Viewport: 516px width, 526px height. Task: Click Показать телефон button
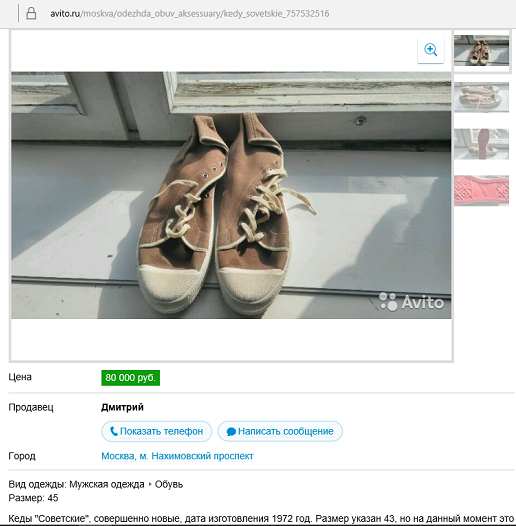pyautogui.click(x=156, y=431)
